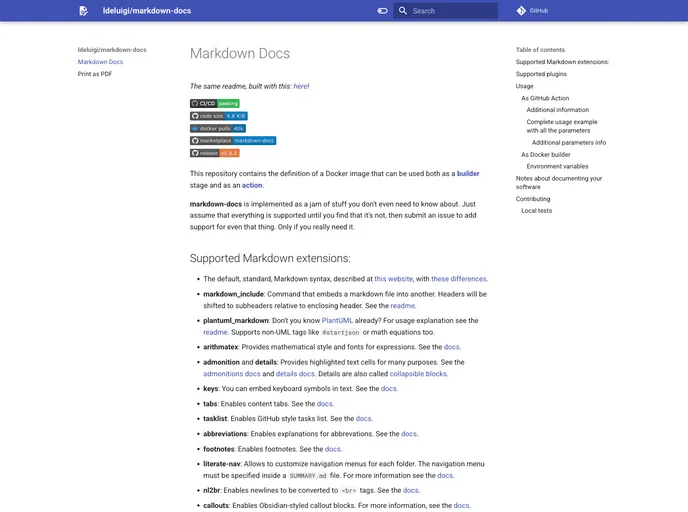Click the docker pulls badge
688x512 pixels.
[218, 128]
